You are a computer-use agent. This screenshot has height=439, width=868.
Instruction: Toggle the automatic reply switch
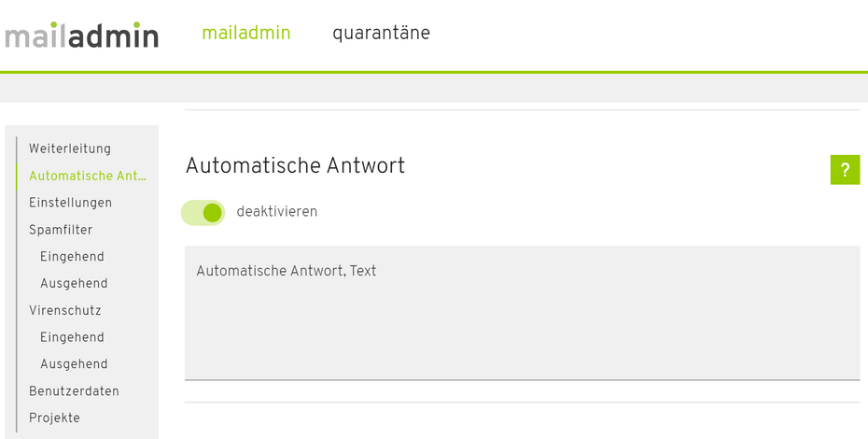(203, 212)
